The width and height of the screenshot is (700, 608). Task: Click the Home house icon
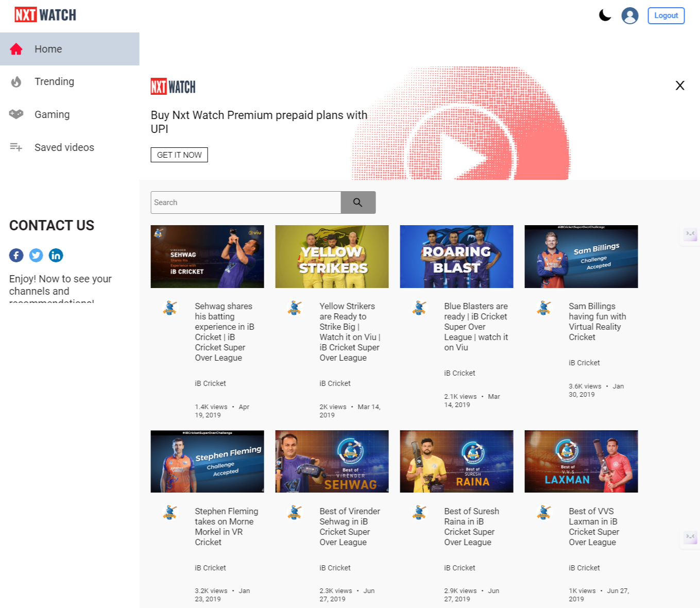pyautogui.click(x=16, y=49)
